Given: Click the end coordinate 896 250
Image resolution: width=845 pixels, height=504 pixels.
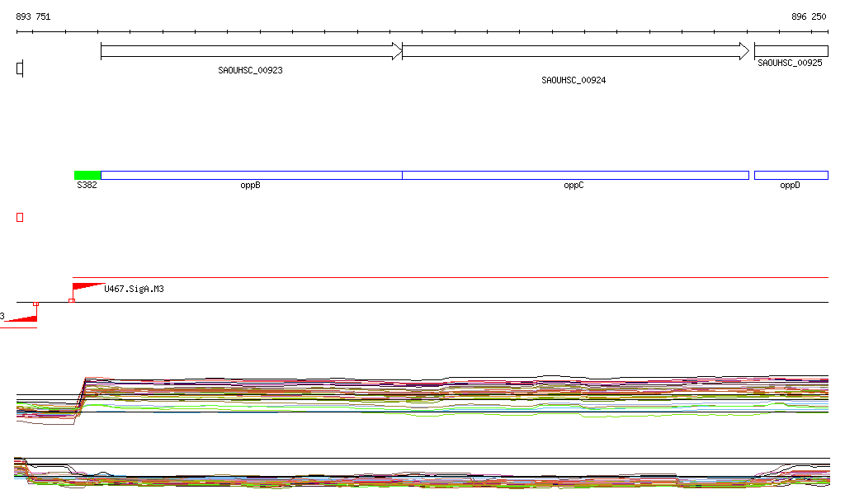Looking at the screenshot, I should 808,16.
